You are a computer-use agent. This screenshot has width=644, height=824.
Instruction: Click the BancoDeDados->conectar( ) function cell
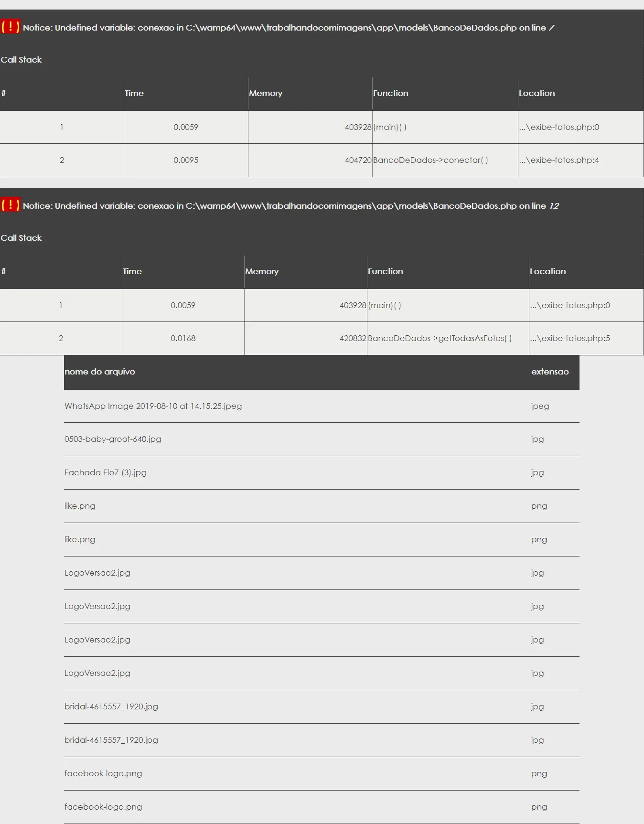(x=430, y=160)
